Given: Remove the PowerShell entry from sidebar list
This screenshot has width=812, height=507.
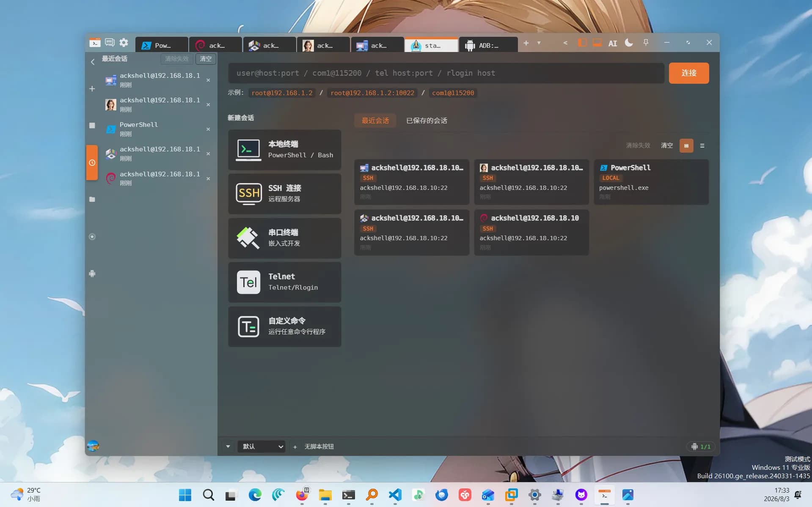Looking at the screenshot, I should 208,129.
